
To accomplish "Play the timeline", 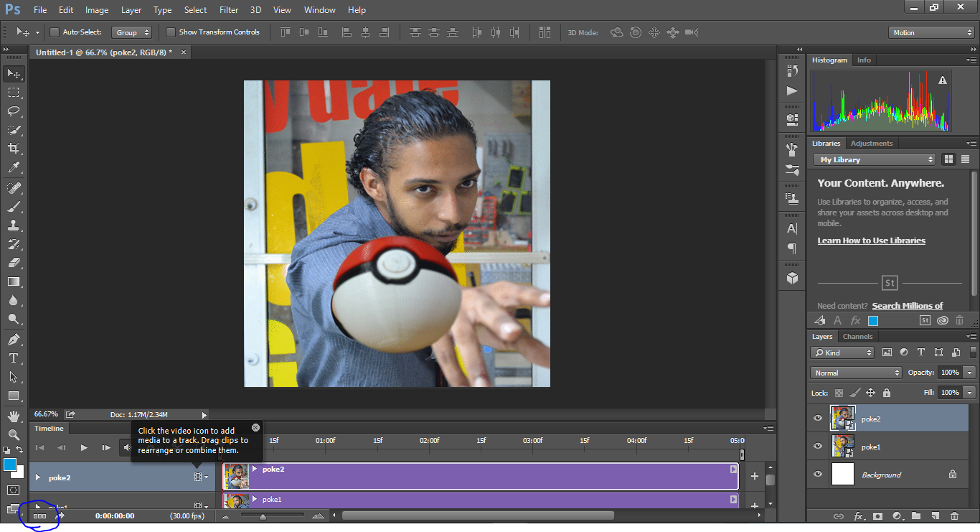I will point(84,447).
